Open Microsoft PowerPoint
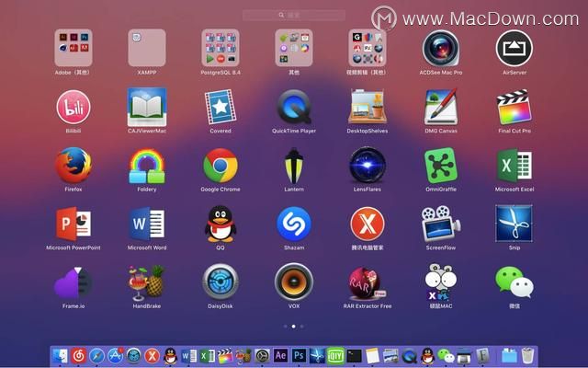Screen dimensions: 588x368 (x=73, y=224)
